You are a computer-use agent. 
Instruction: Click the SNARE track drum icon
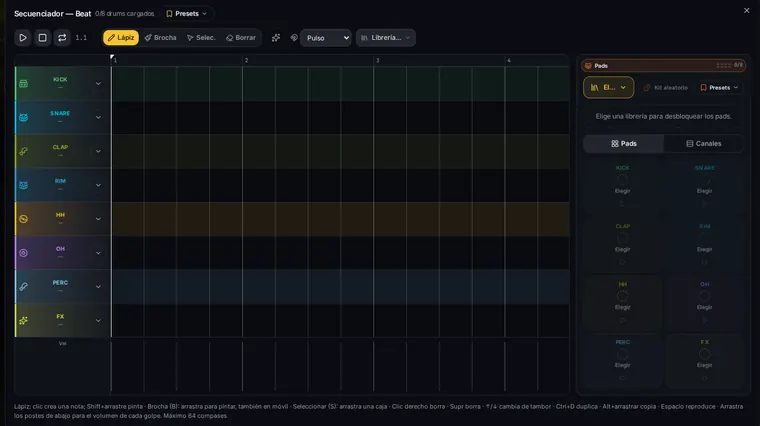pyautogui.click(x=23, y=117)
